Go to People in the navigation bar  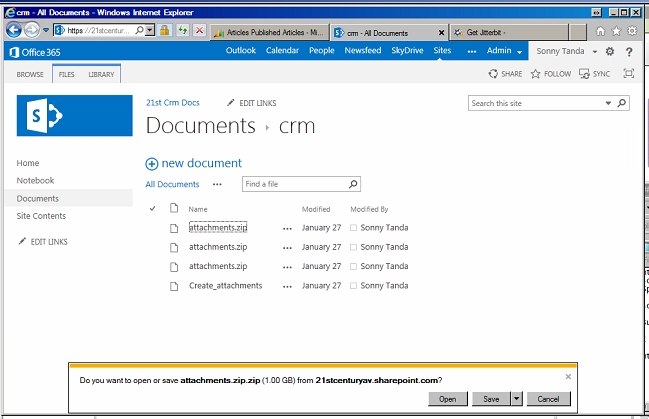coord(322,51)
